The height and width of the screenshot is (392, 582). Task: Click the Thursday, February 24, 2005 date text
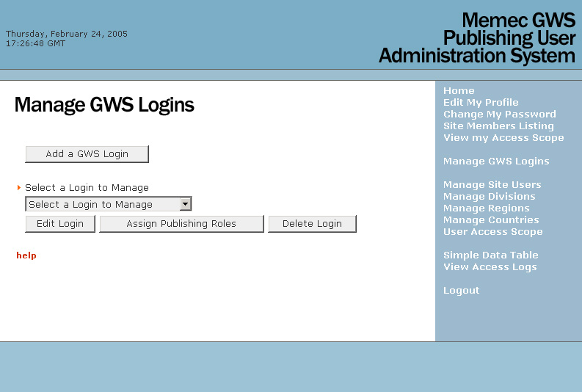(x=67, y=34)
